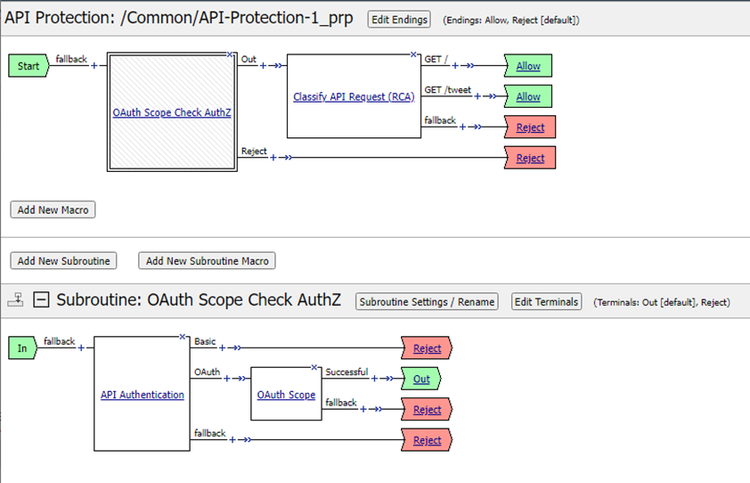Change the Allow ending on GET / branch
The height and width of the screenshot is (483, 750).
coord(528,66)
